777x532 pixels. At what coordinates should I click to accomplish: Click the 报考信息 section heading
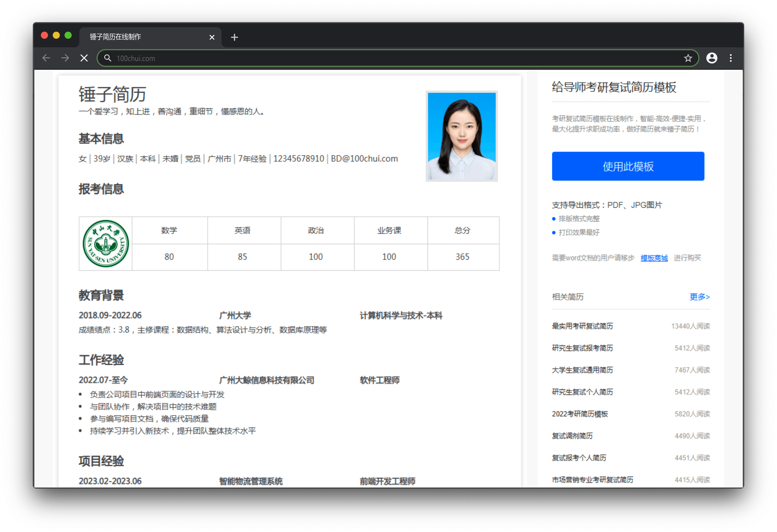coord(101,189)
